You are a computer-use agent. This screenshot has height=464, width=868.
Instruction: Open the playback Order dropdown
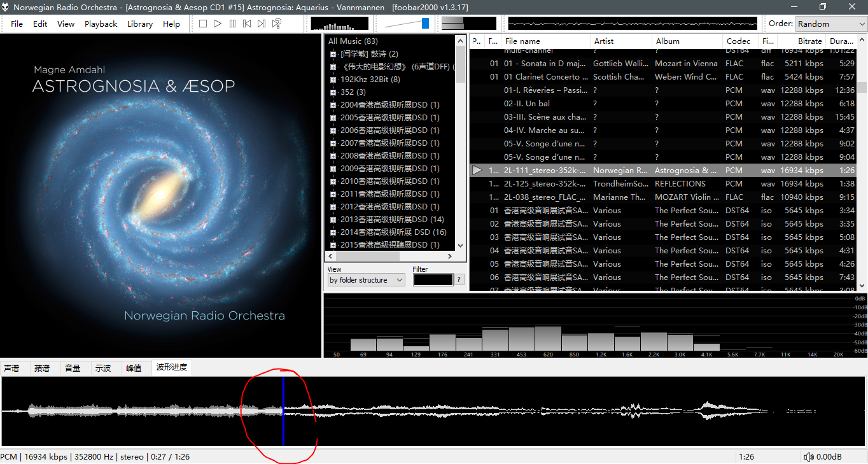click(x=831, y=24)
